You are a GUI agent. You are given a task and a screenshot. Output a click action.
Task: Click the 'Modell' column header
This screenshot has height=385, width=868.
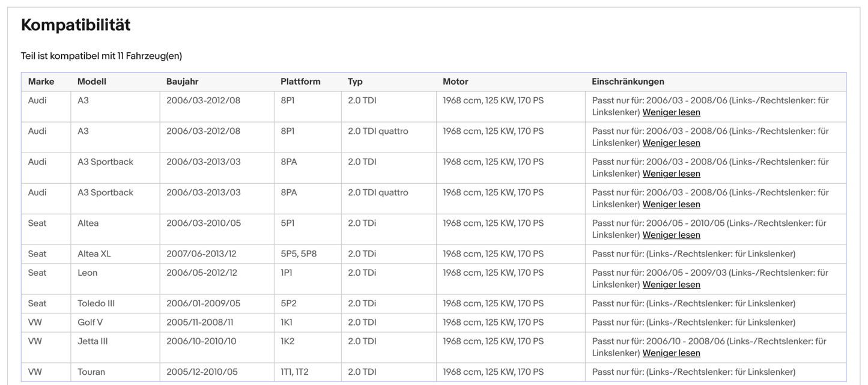tap(91, 82)
